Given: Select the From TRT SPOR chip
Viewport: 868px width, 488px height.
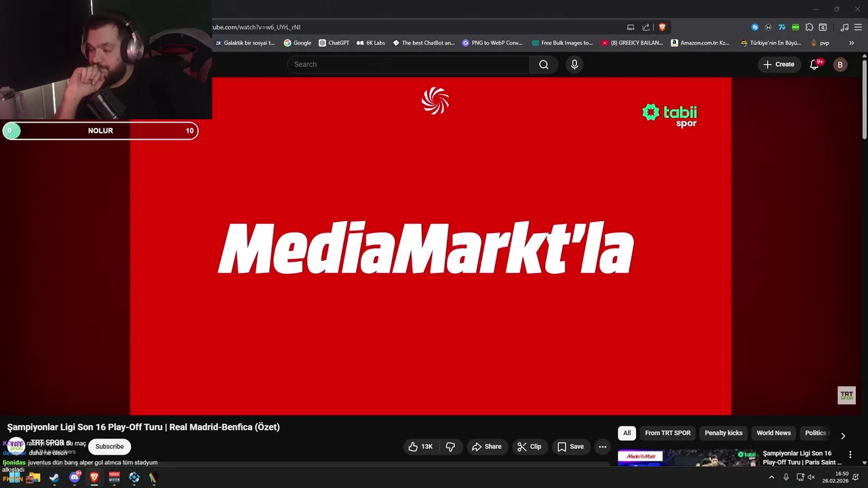Looking at the screenshot, I should pos(668,433).
